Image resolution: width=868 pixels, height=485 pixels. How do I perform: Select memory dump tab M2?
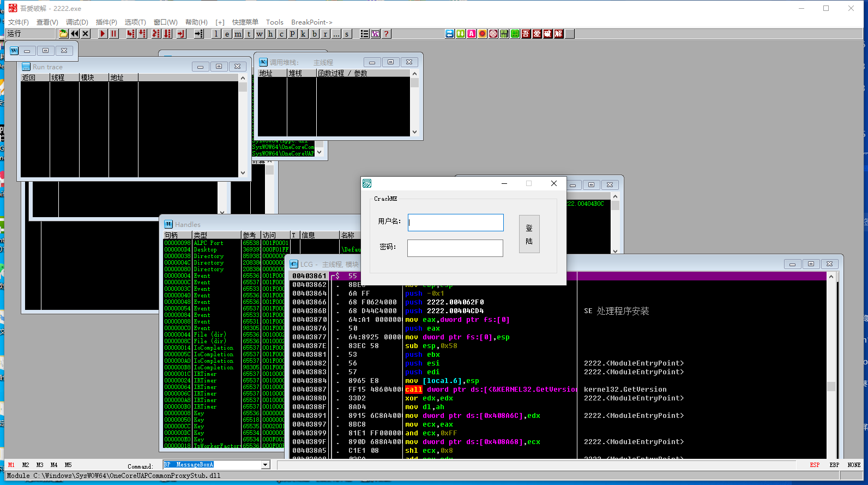coord(26,465)
